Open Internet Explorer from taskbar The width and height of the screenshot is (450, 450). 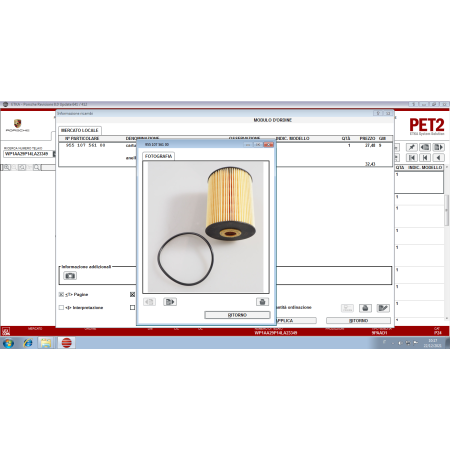(28, 343)
